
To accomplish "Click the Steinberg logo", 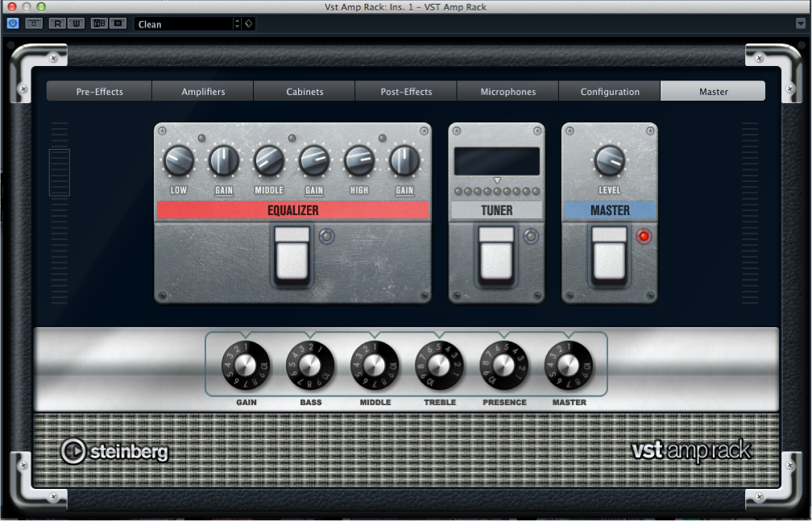I will tap(113, 452).
